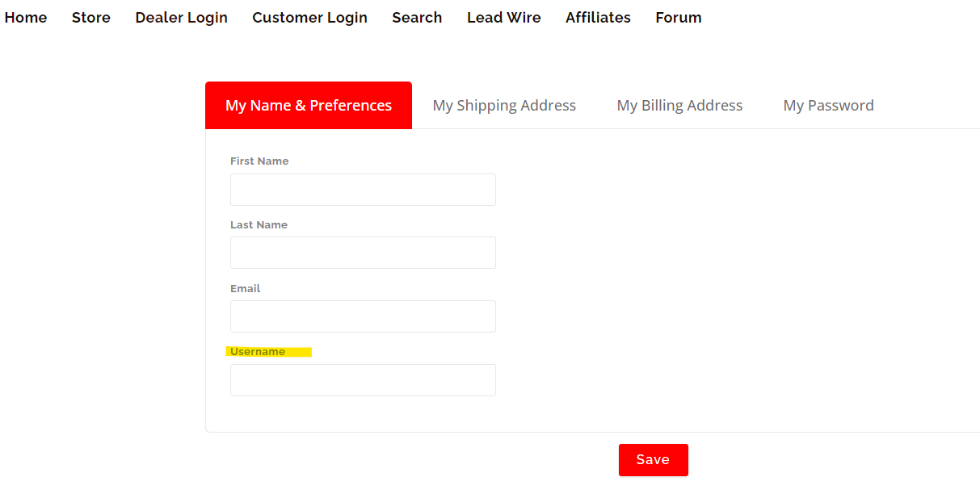Select the My Name & Preferences tab
The height and width of the screenshot is (498, 980).
click(309, 105)
